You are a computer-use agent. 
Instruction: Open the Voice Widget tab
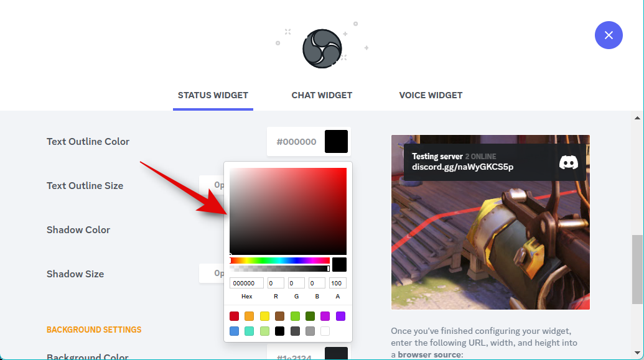tap(431, 95)
